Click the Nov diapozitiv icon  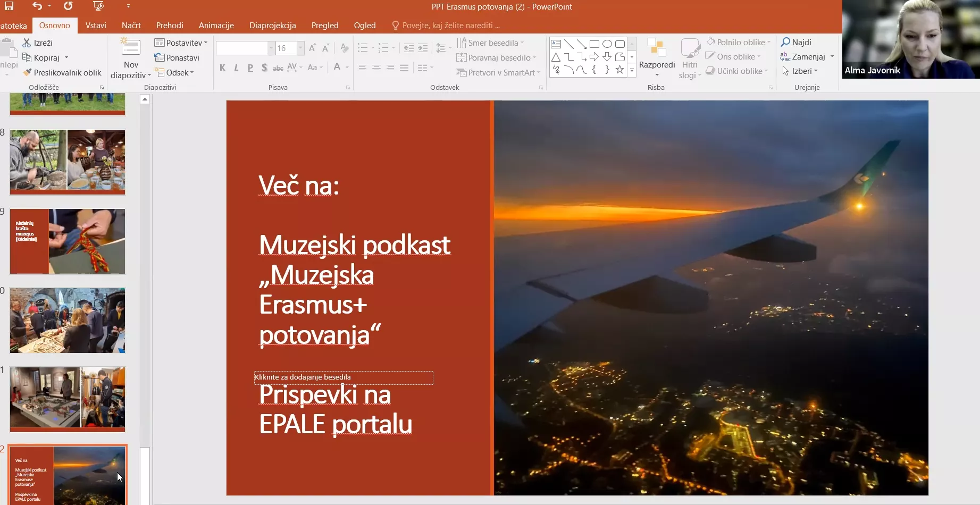coord(131,48)
